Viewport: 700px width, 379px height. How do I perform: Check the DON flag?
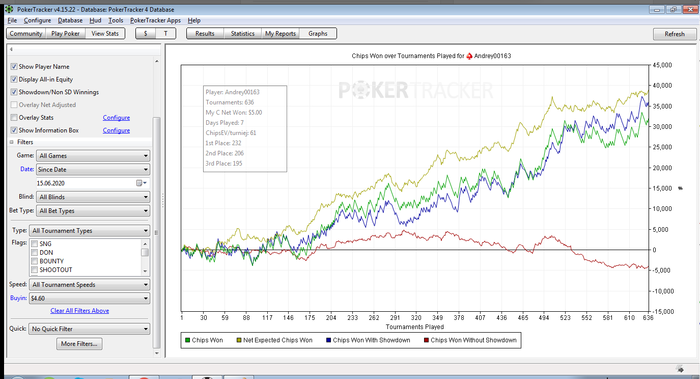(34, 253)
